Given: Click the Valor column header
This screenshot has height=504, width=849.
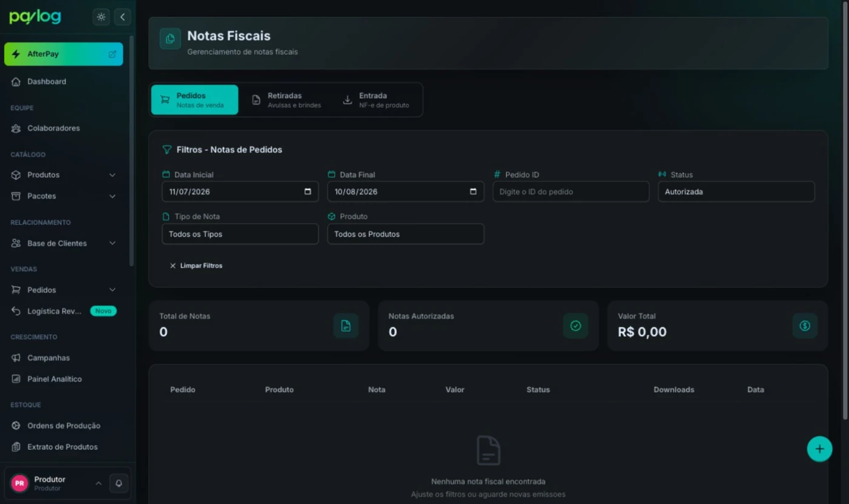Looking at the screenshot, I should tap(455, 389).
